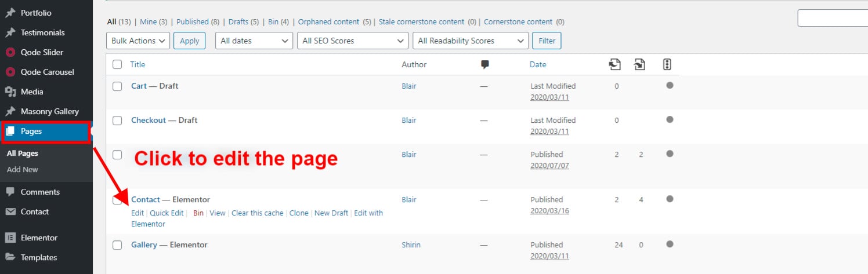Viewport: 868px width, 274px height.
Task: Click Edit with Elementor link
Action: pyautogui.click(x=368, y=213)
